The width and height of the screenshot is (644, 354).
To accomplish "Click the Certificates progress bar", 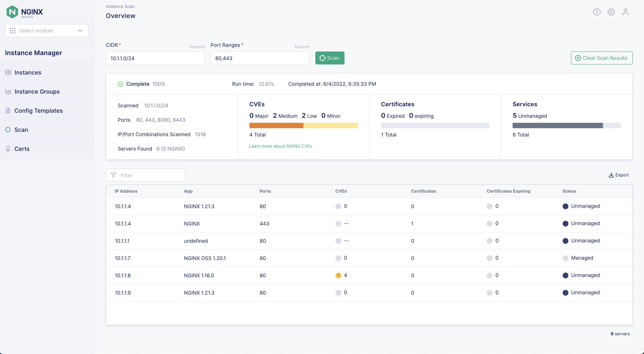I will pos(435,125).
